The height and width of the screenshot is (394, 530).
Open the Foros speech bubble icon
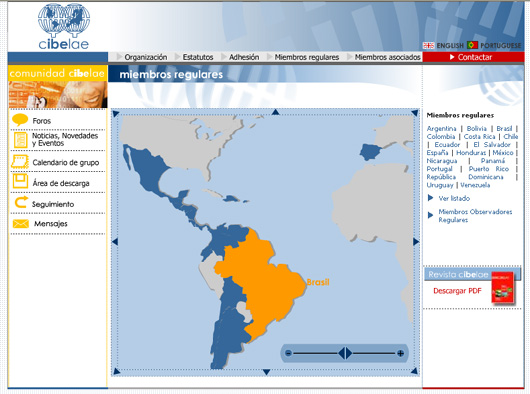(20, 120)
